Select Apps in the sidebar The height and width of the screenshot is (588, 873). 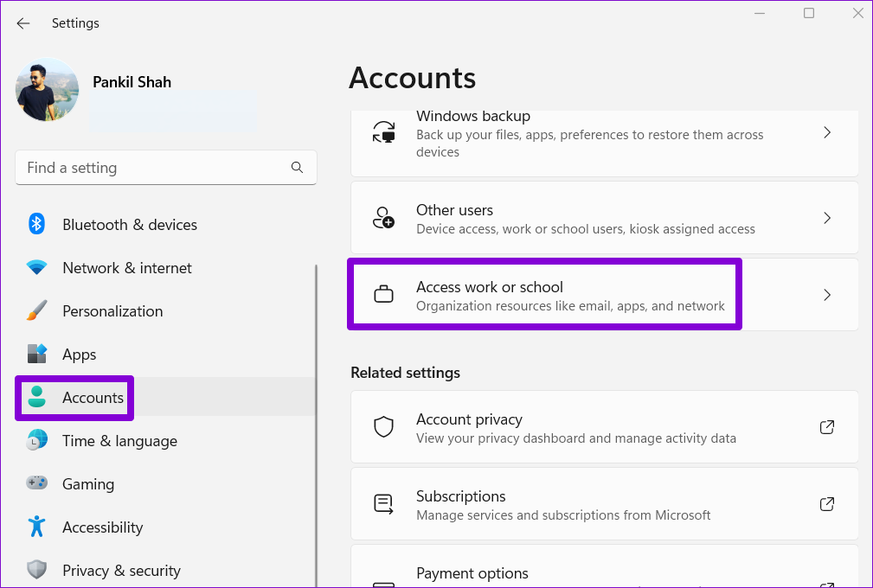pyautogui.click(x=166, y=355)
